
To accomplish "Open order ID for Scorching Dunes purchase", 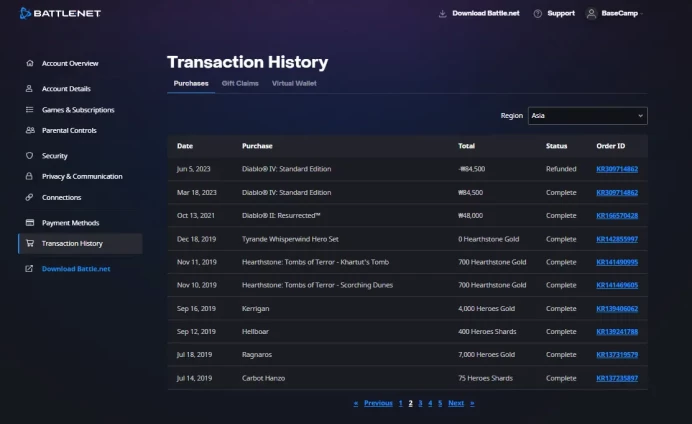I will click(x=617, y=285).
